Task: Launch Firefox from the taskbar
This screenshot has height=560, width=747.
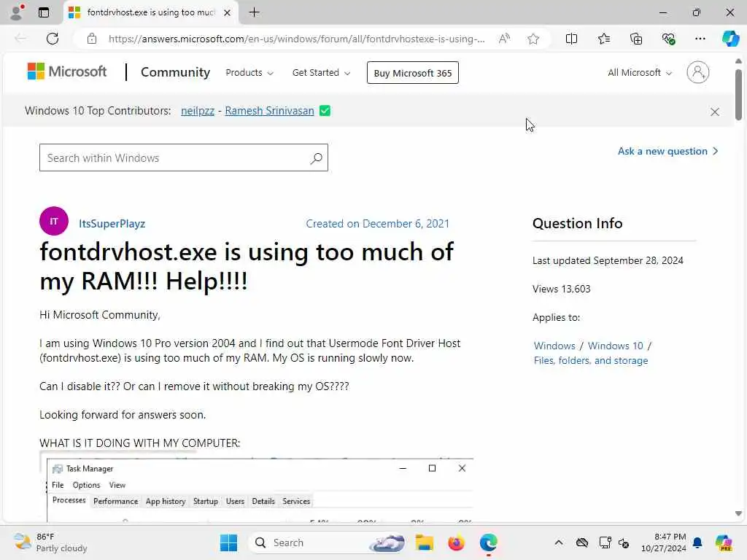Action: (456, 542)
